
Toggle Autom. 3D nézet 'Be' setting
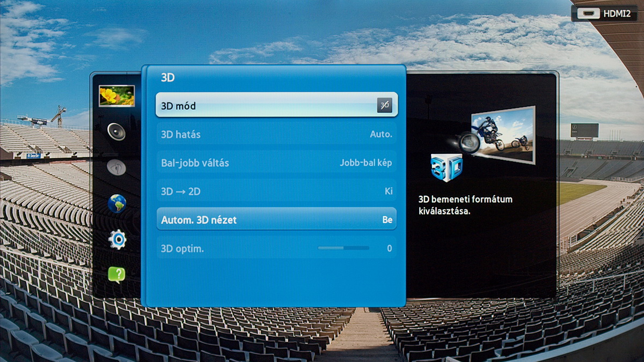[387, 220]
